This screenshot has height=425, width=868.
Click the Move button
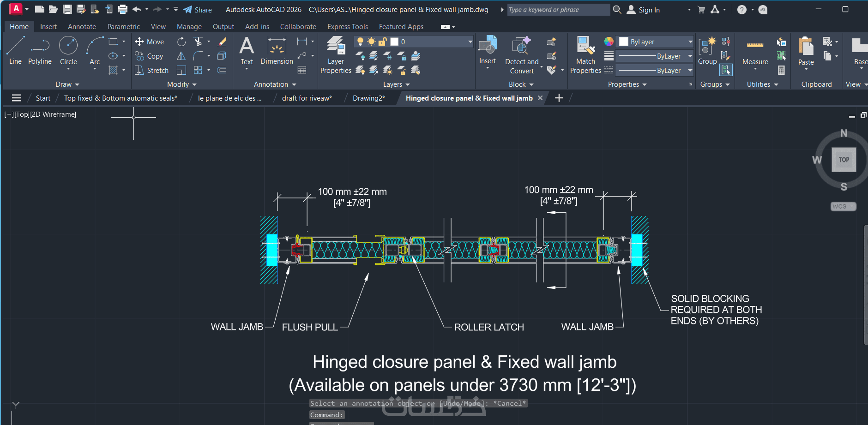click(x=150, y=42)
